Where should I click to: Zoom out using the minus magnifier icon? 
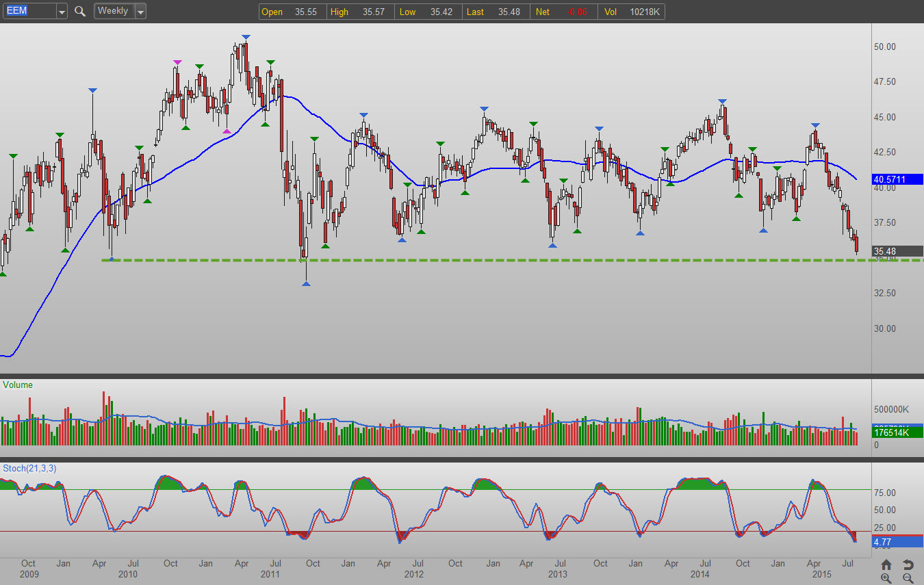[908, 578]
